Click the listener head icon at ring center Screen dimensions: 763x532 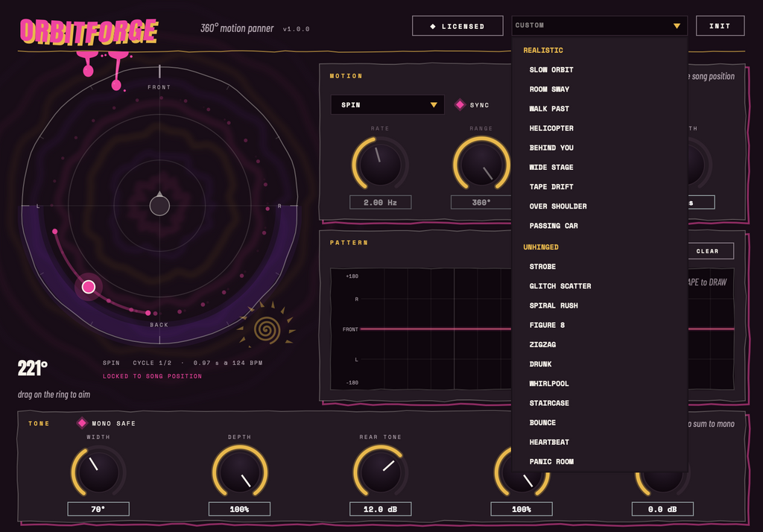click(x=159, y=205)
